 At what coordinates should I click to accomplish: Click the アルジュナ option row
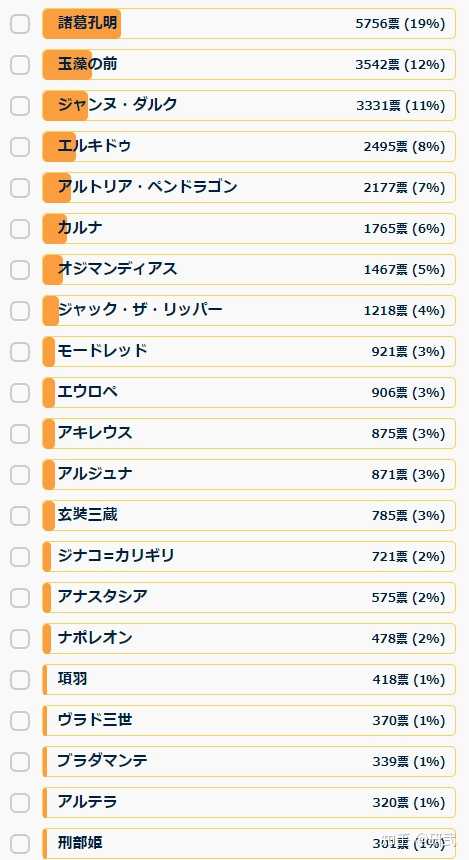pyautogui.click(x=249, y=474)
